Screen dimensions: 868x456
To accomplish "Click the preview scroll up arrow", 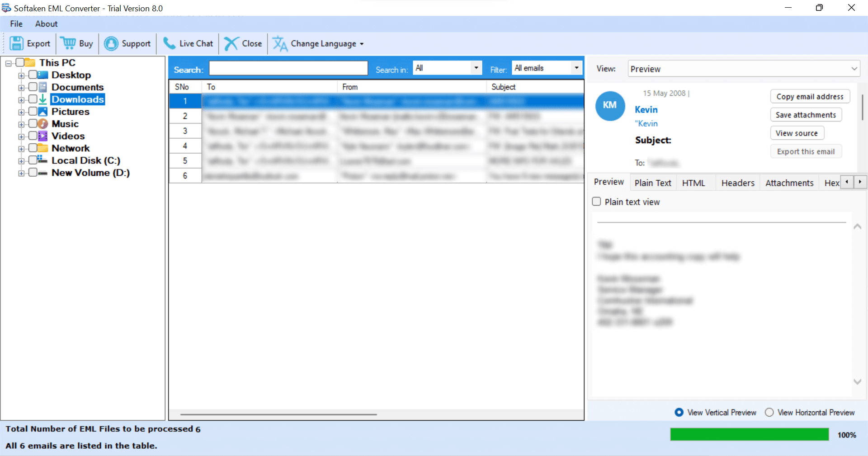I will point(857,226).
